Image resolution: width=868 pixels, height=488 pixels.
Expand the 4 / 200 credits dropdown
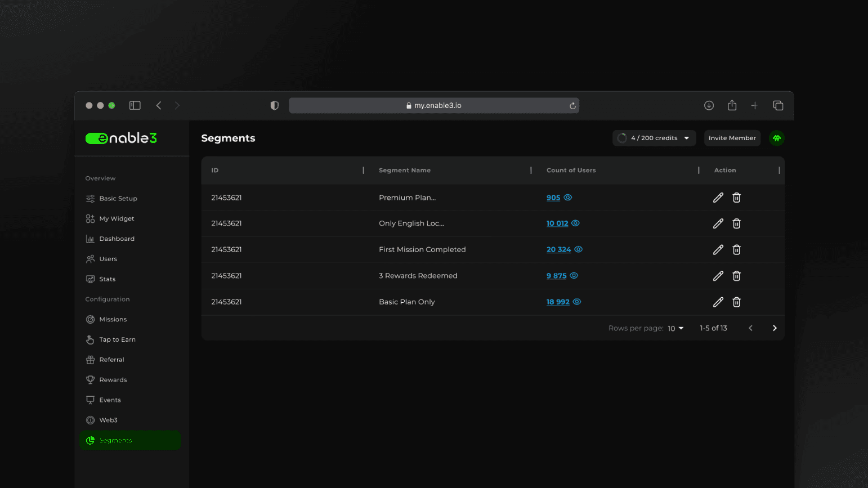click(654, 138)
